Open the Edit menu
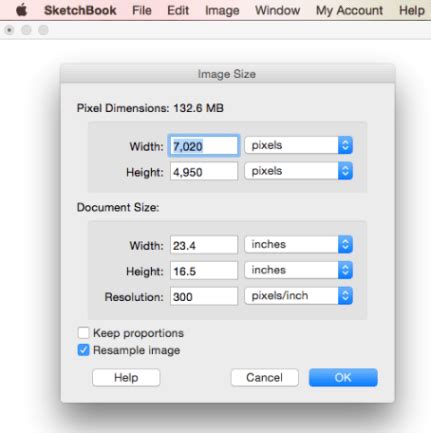431x433 pixels. click(178, 10)
